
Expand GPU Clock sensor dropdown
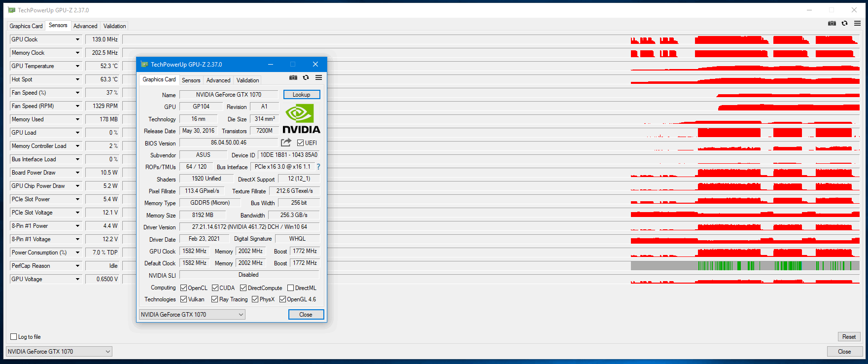point(77,39)
